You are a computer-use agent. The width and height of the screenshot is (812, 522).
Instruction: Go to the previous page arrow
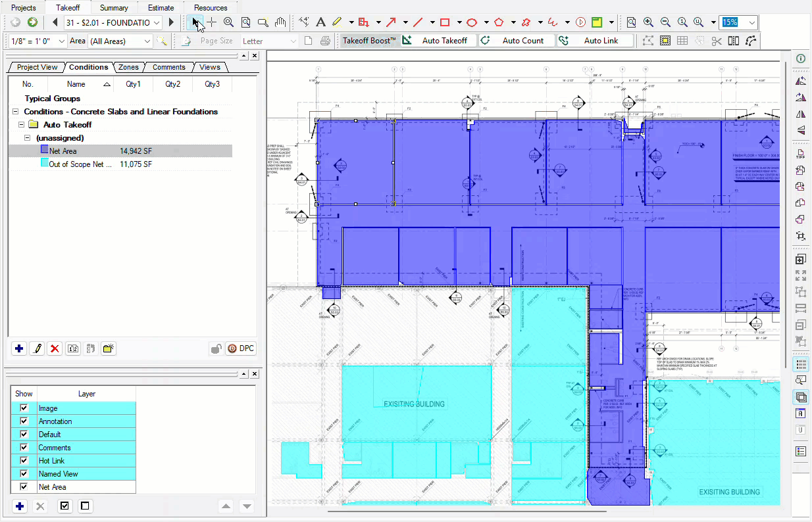click(x=55, y=22)
